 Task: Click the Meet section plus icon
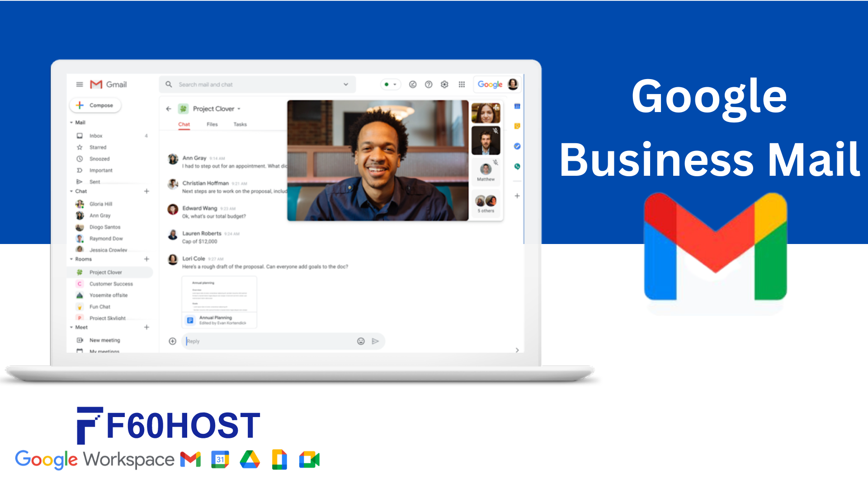146,327
